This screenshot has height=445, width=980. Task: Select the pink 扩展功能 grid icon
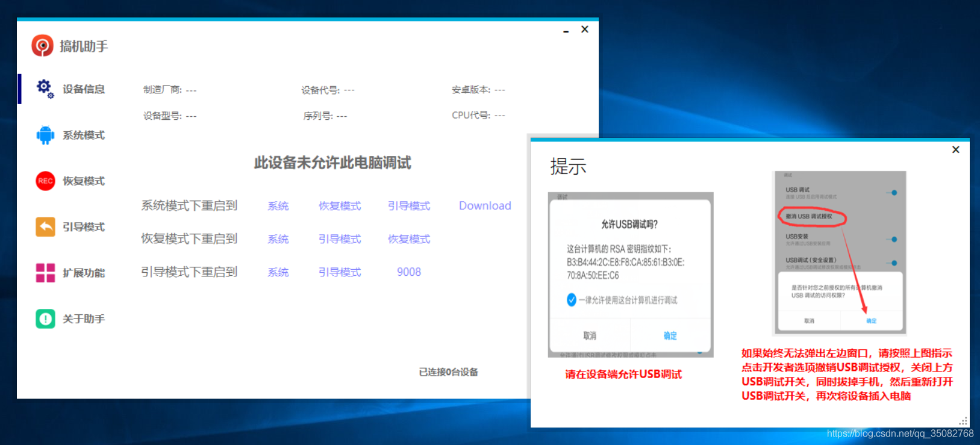45,273
